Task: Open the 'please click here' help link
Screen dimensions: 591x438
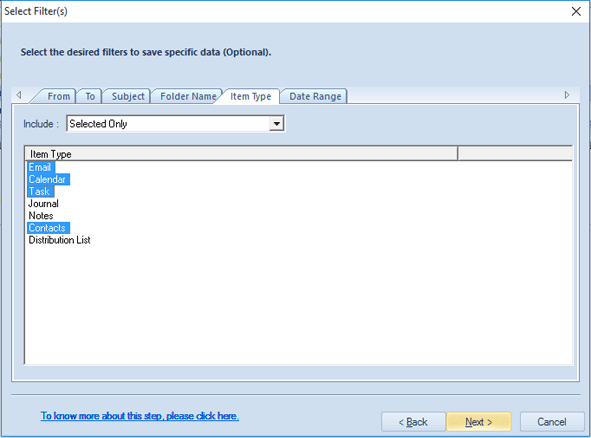Action: click(x=202, y=416)
